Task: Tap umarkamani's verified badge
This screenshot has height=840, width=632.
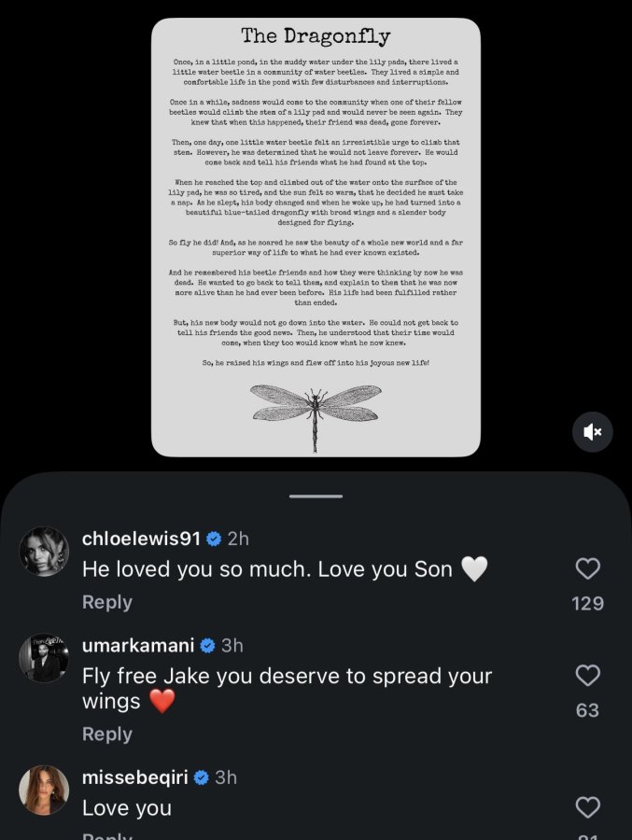Action: point(207,646)
